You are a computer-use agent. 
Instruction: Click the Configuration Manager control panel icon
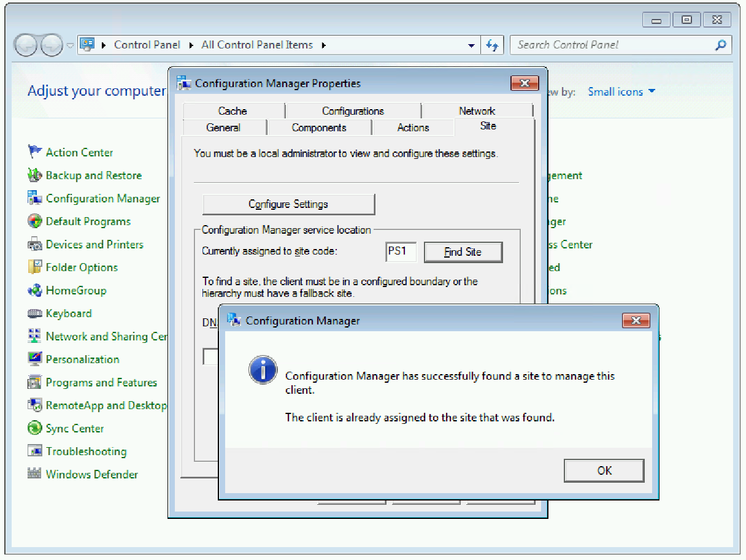[34, 198]
